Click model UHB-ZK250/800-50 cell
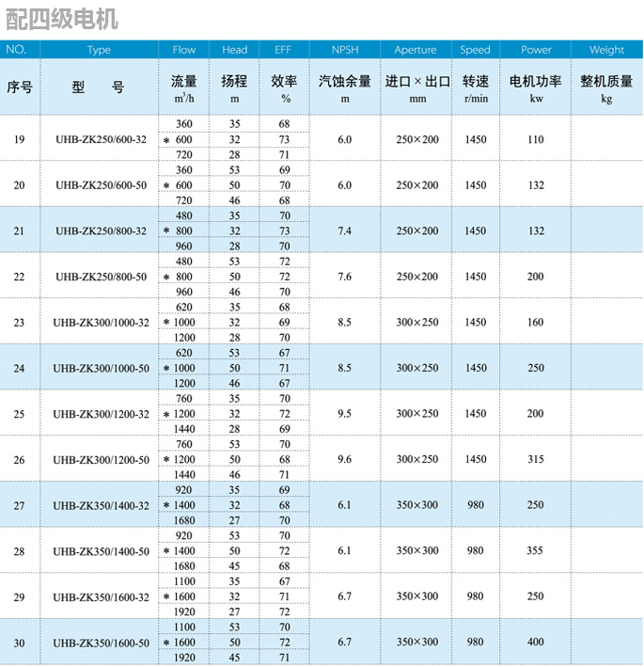This screenshot has width=644, height=667. 101,277
